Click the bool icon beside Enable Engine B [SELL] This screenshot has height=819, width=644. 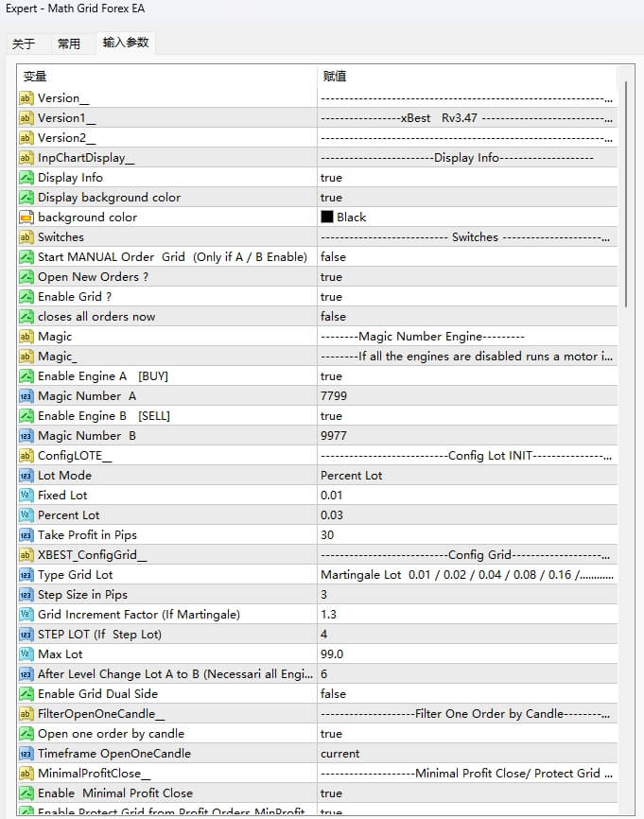coord(26,416)
